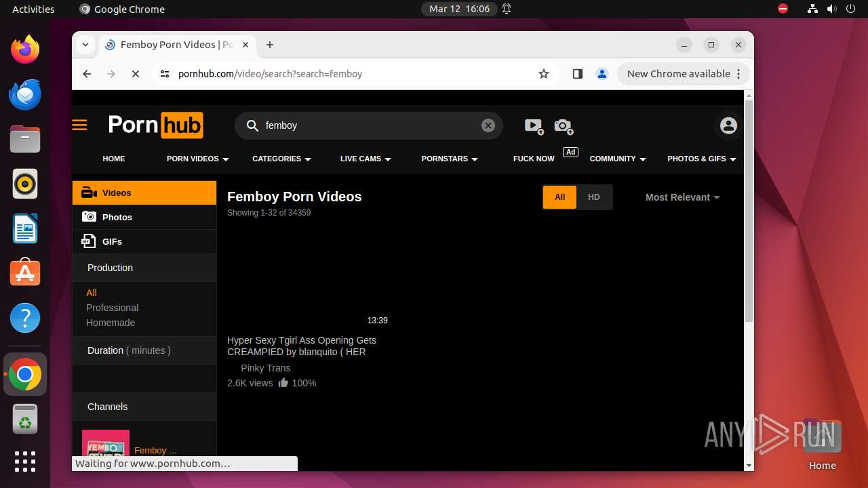Click into the site search field

(370, 125)
